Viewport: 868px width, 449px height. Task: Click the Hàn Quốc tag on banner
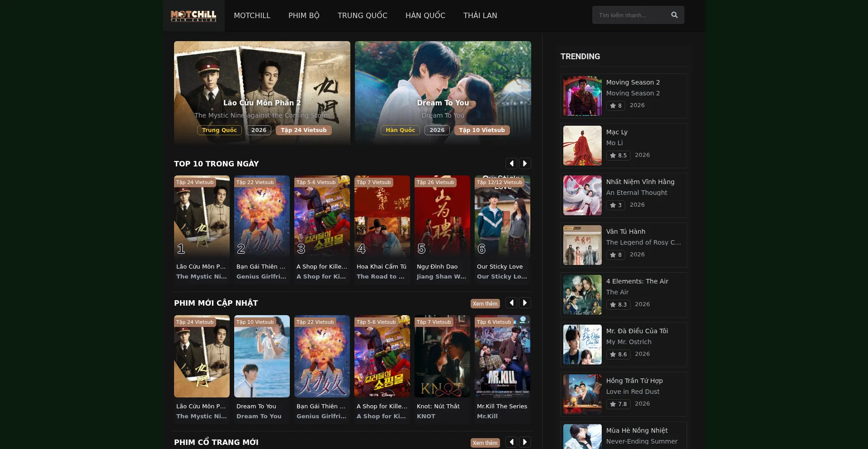coord(400,130)
